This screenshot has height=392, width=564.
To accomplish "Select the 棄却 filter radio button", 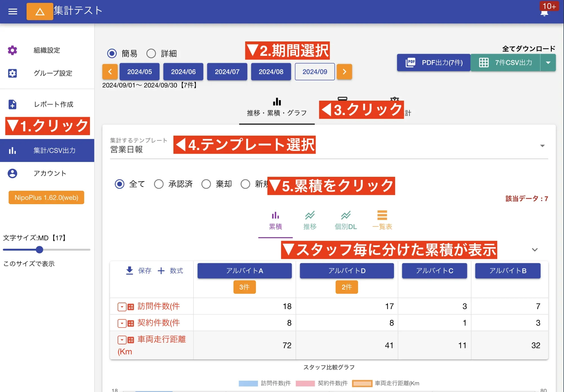I will click(x=206, y=184).
